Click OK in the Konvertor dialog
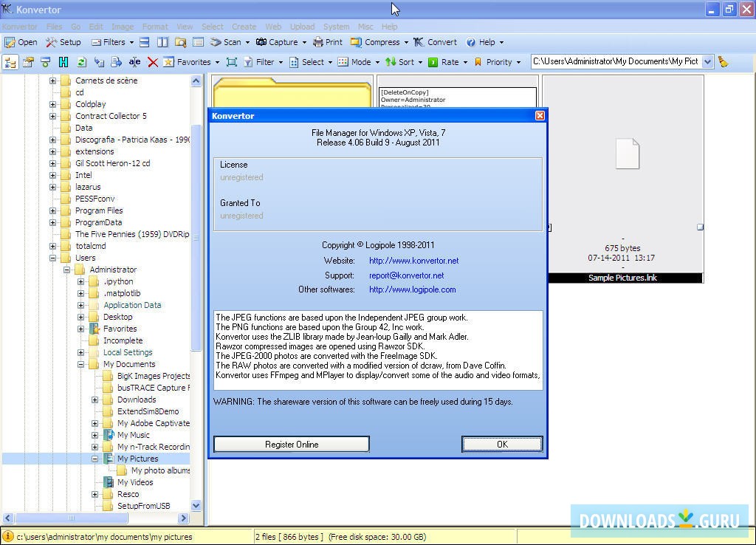 click(502, 445)
